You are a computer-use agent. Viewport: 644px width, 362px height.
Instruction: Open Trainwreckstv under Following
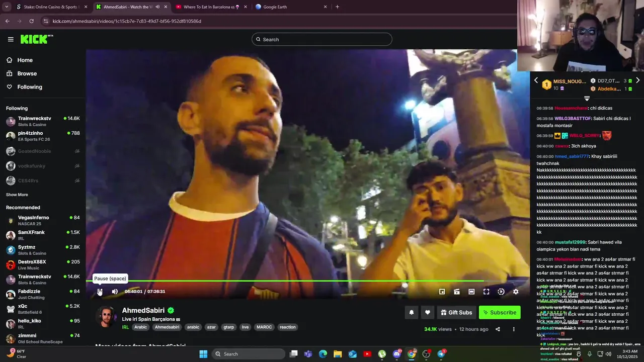[x=43, y=121]
